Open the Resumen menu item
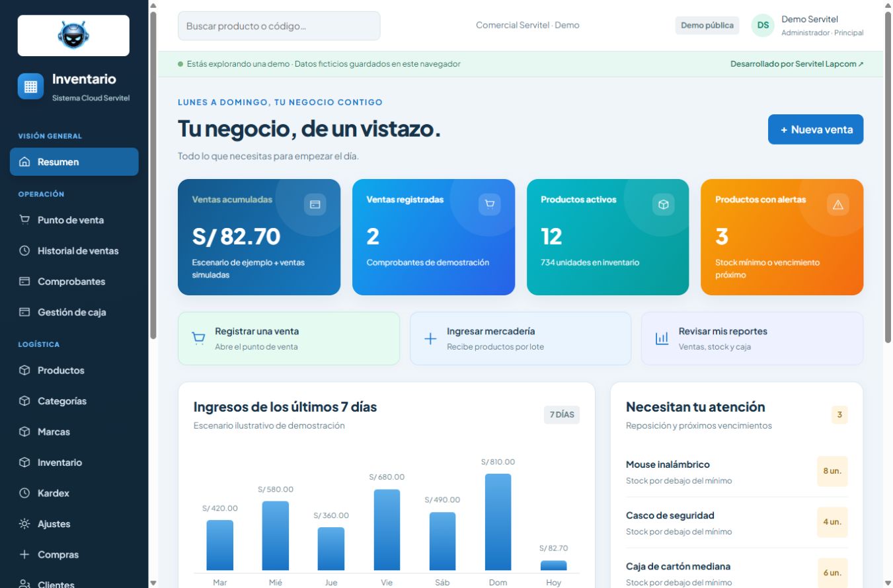This screenshot has width=893, height=588. click(74, 162)
